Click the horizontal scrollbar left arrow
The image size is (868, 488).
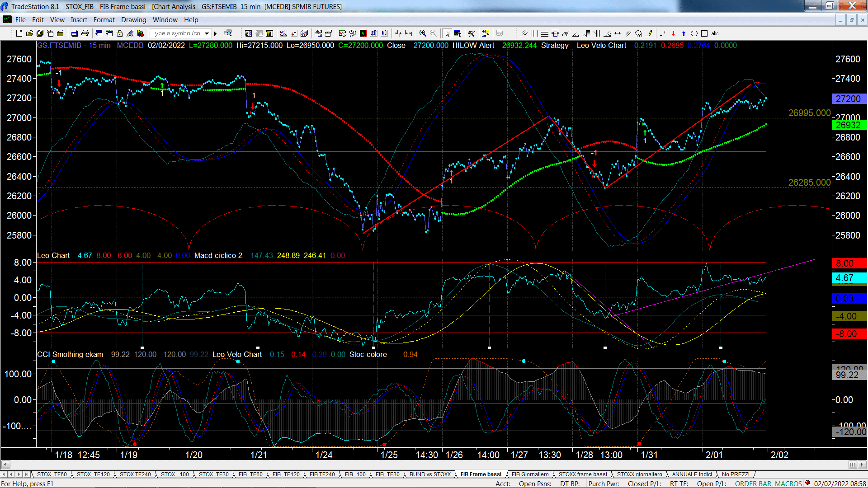click(x=5, y=465)
